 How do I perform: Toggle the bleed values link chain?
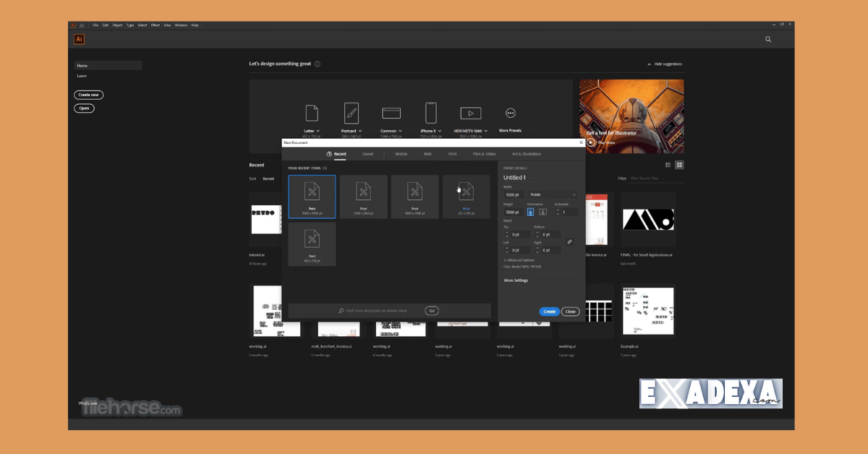(569, 242)
